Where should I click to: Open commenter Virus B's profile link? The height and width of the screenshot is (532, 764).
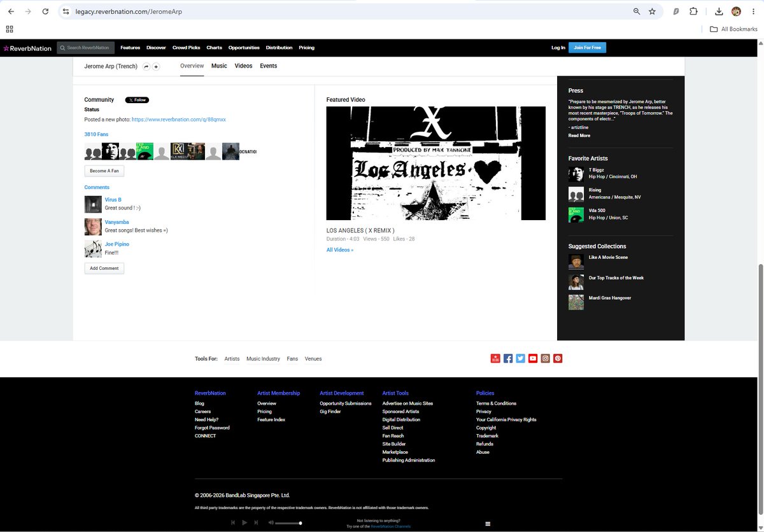click(x=113, y=200)
